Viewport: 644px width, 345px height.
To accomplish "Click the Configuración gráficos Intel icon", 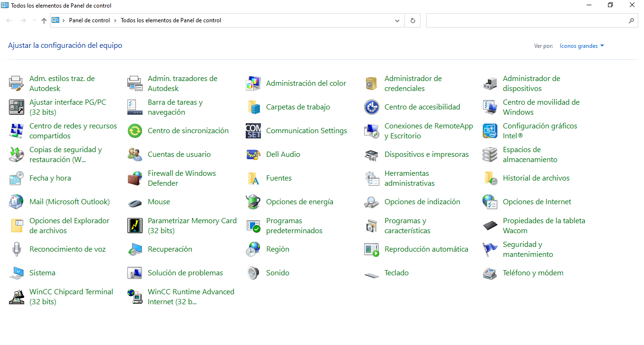I will (490, 131).
